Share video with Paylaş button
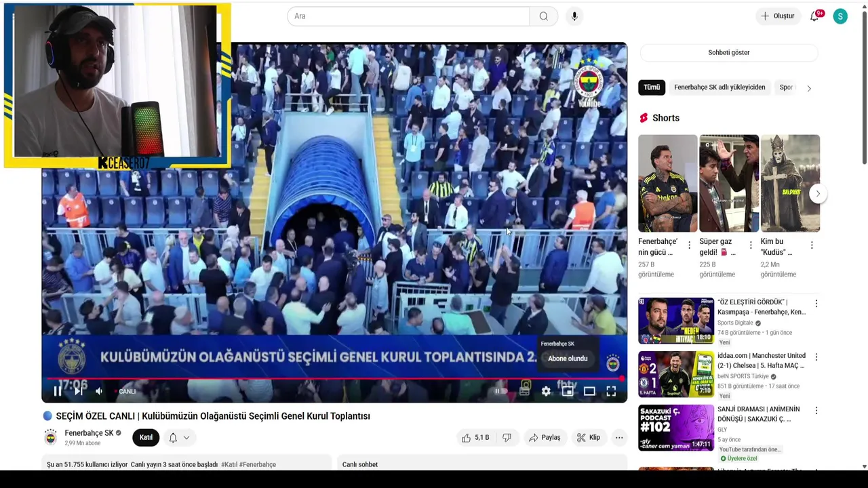This screenshot has height=488, width=868. click(545, 438)
